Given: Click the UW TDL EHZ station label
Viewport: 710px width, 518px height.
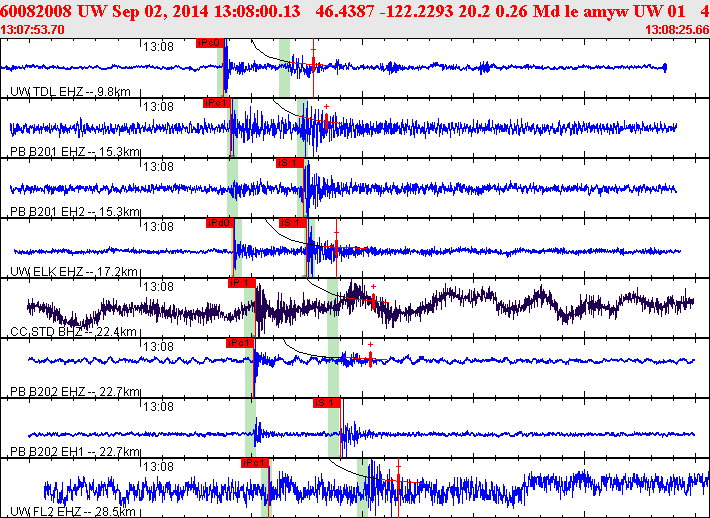Looking at the screenshot, I should point(68,92).
